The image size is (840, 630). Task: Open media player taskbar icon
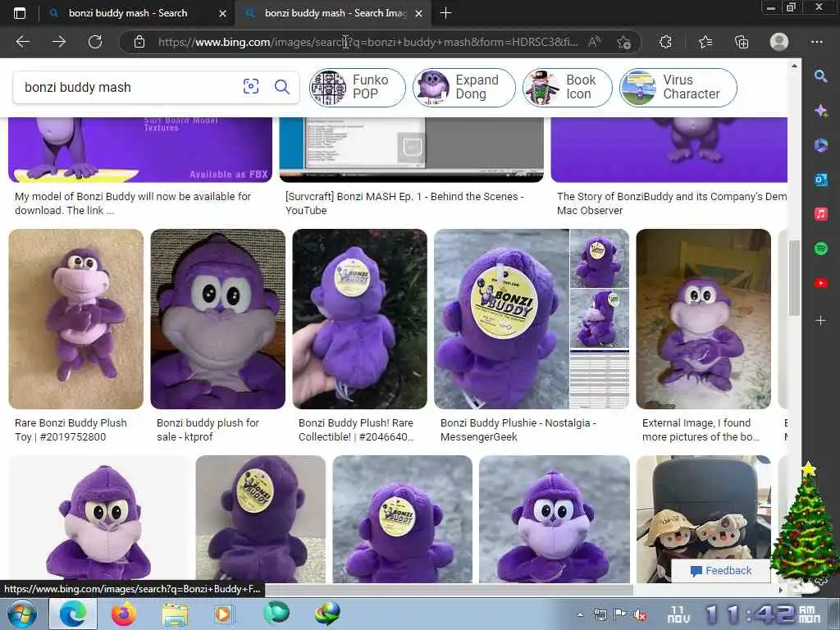224,614
